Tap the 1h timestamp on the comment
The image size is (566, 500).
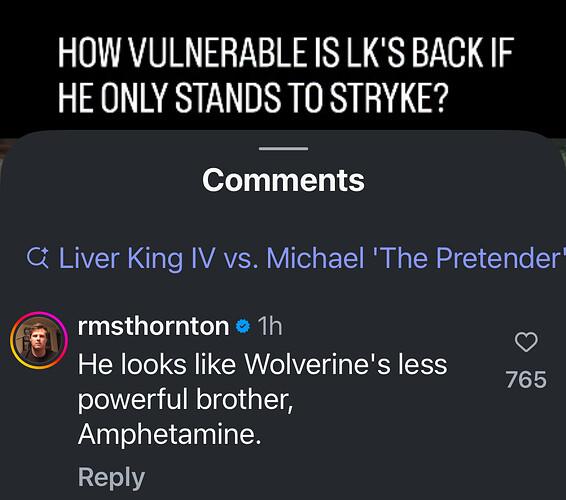(270, 326)
